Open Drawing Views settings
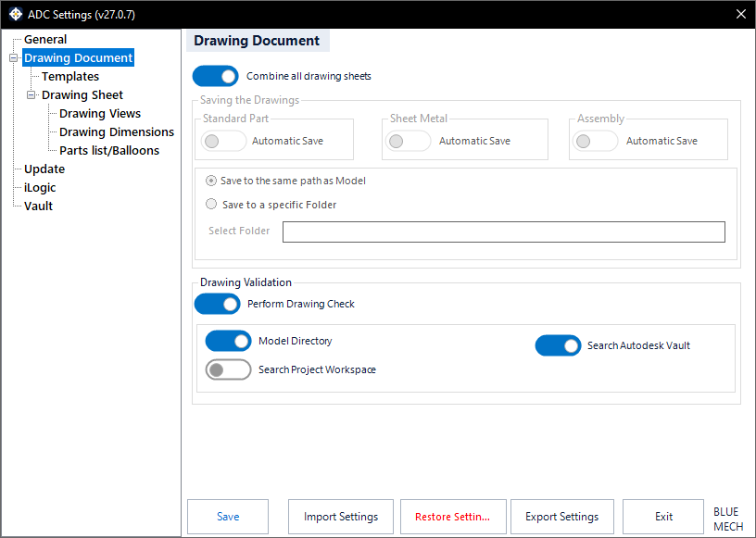756x538 pixels. pos(100,113)
